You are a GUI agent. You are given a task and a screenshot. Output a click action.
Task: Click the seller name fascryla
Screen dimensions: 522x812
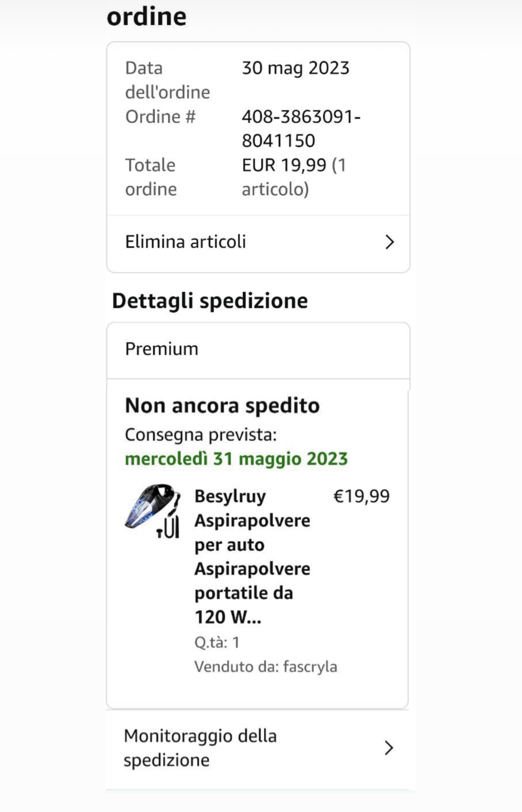(x=310, y=667)
